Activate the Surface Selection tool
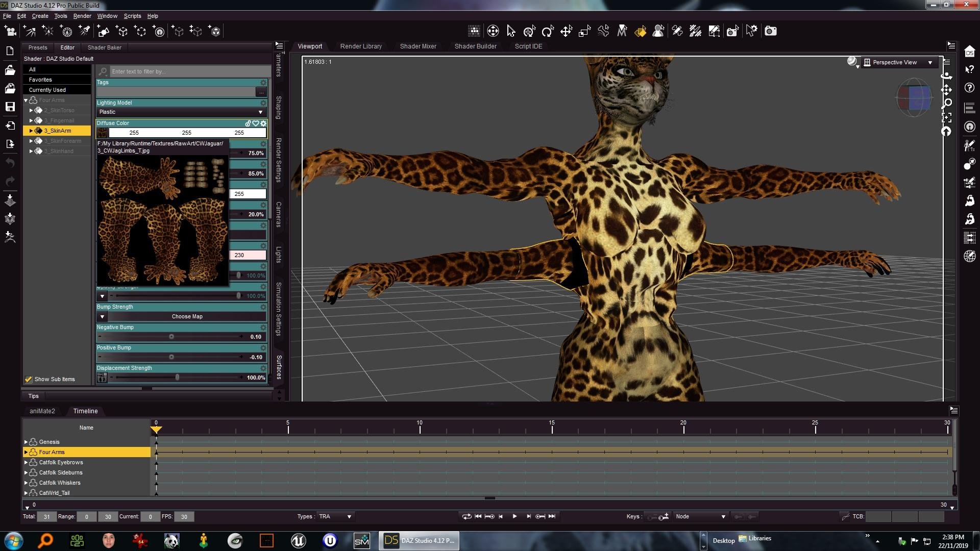The width and height of the screenshot is (980, 551). point(640,31)
